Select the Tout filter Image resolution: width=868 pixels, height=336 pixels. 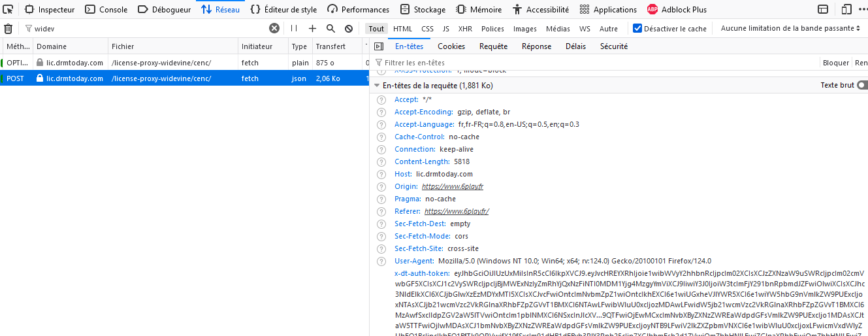pos(376,29)
